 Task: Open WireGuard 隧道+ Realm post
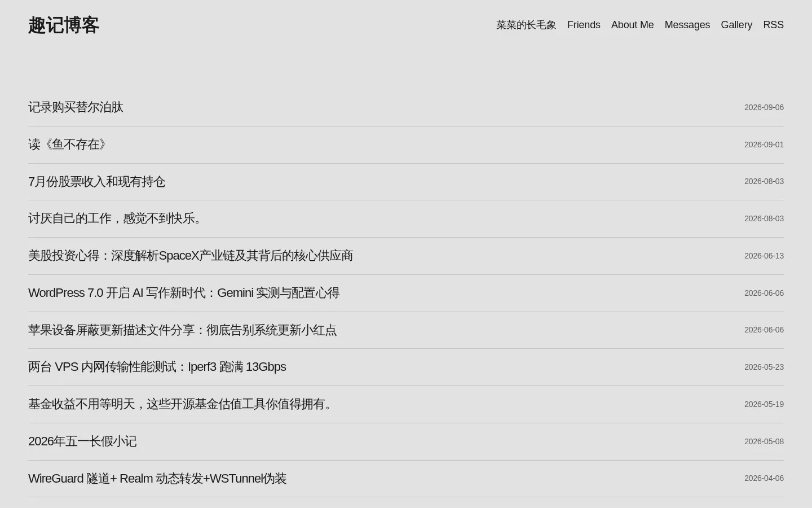(157, 479)
